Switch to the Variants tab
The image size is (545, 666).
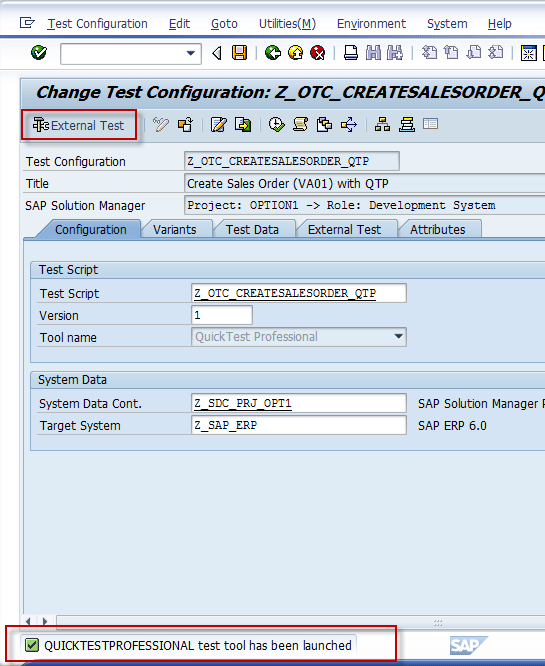(x=175, y=229)
